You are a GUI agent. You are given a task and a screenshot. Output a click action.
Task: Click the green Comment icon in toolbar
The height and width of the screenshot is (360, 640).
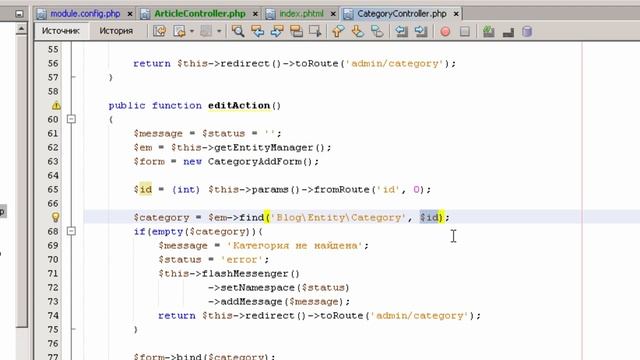[489, 31]
